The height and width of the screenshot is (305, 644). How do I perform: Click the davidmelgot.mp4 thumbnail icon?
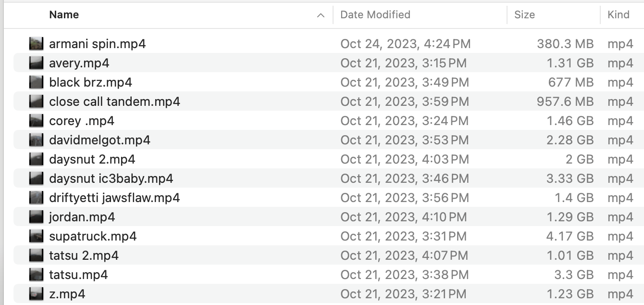click(36, 140)
